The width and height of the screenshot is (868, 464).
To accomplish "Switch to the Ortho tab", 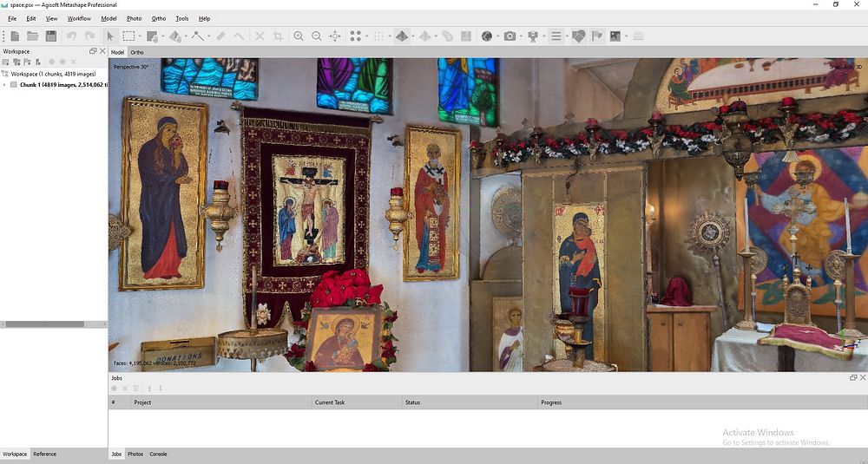I will pyautogui.click(x=137, y=52).
